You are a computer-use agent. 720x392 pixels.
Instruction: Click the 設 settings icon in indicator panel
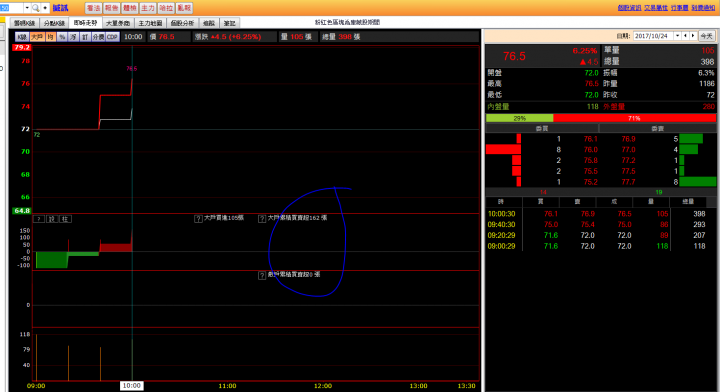click(52, 219)
